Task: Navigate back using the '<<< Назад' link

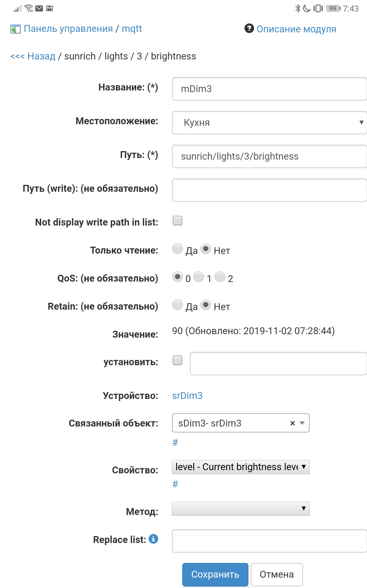Action: 33,56
